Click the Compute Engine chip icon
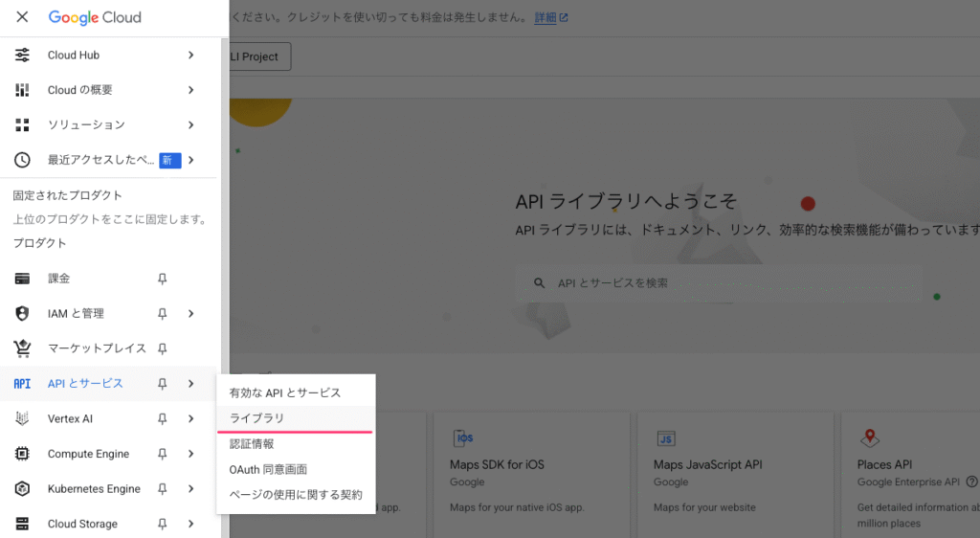The height and width of the screenshot is (538, 980). point(22,454)
